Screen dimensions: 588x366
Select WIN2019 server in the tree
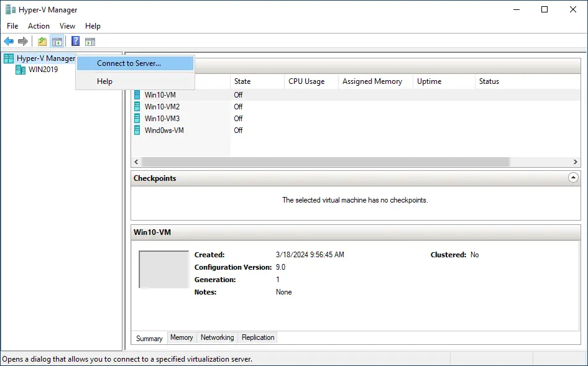click(43, 70)
